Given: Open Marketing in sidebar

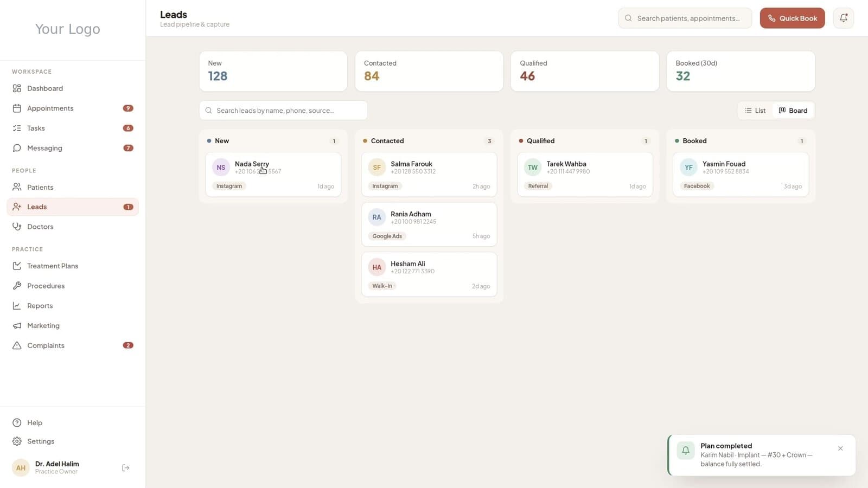Looking at the screenshot, I should click(x=73, y=326).
